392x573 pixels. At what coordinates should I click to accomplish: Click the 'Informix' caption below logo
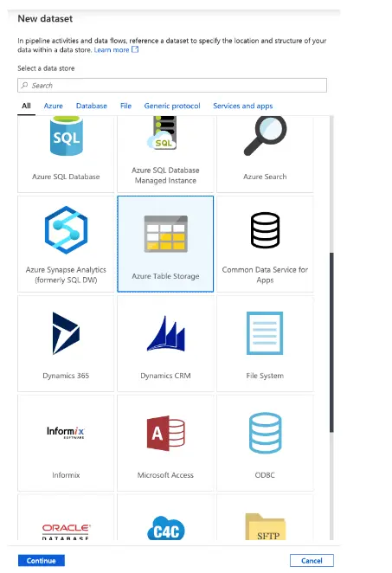coord(66,475)
